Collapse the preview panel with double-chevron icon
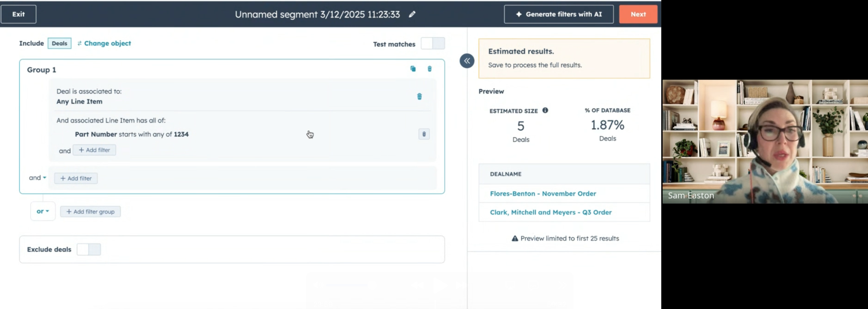 (x=467, y=61)
